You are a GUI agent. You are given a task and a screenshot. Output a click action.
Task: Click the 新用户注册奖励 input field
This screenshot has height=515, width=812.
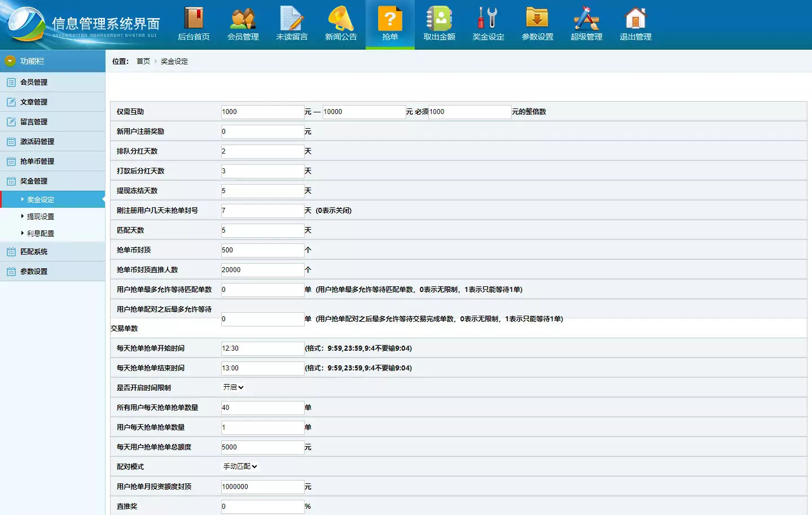point(262,132)
